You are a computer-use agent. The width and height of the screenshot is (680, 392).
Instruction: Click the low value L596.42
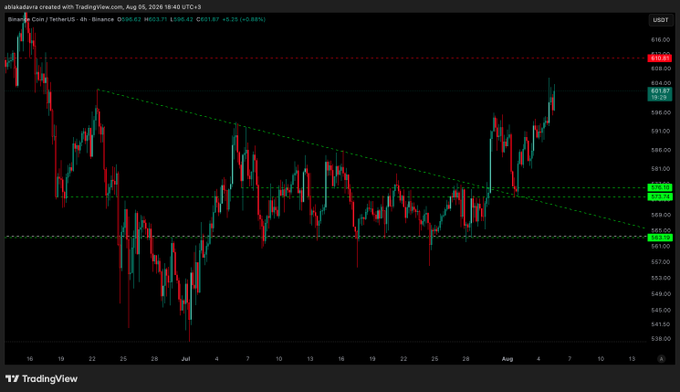pos(181,19)
